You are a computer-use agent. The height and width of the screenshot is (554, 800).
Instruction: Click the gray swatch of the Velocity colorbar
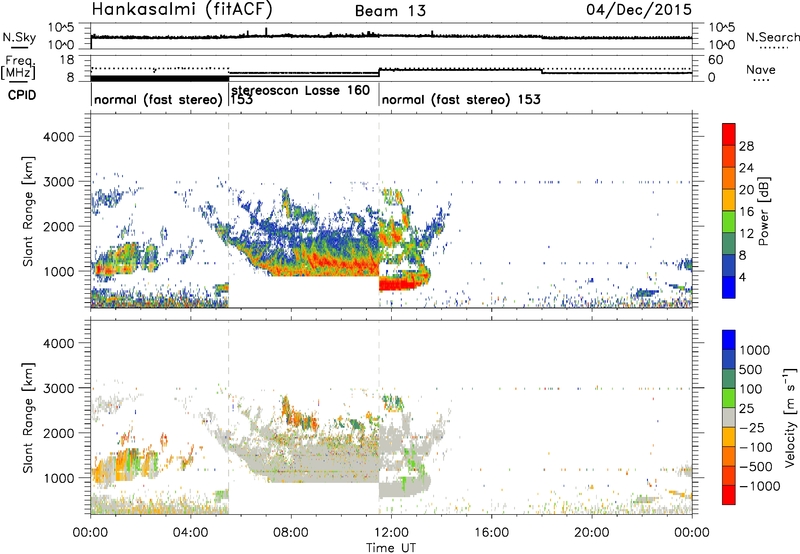point(729,418)
